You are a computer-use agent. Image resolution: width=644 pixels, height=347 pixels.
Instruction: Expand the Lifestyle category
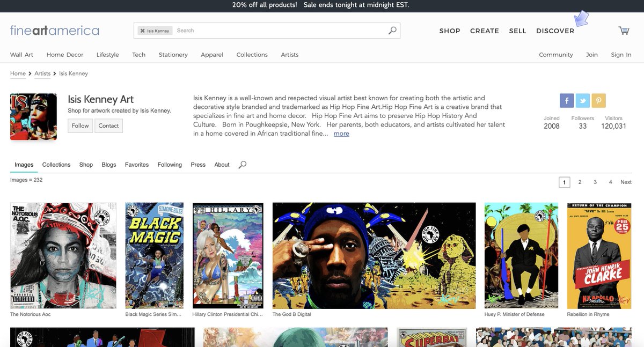108,55
